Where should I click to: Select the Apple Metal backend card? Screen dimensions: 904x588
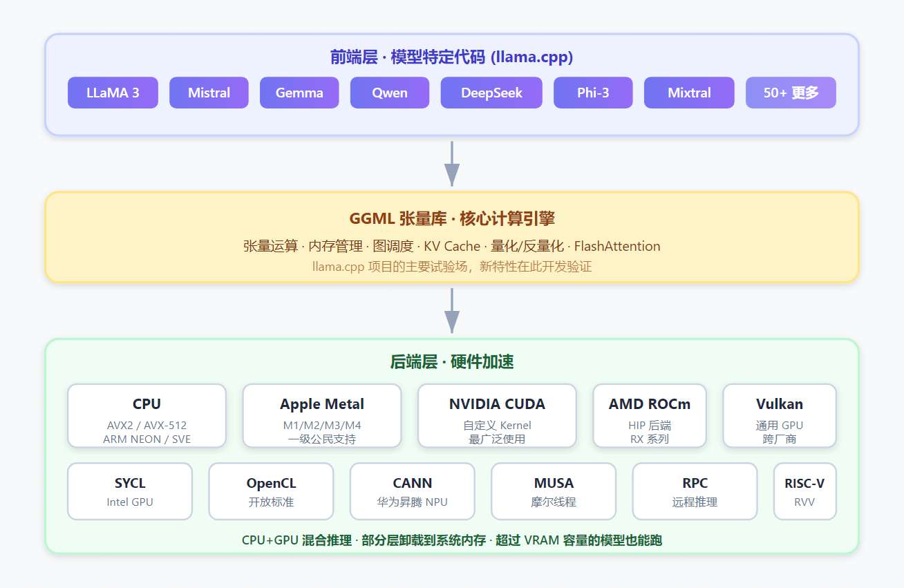point(322,416)
